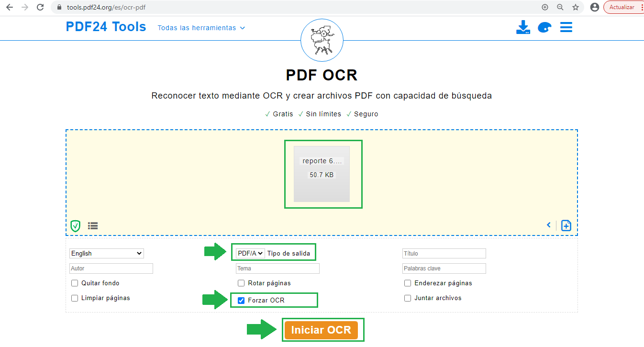
Task: Click the download icon in header
Action: [x=523, y=27]
